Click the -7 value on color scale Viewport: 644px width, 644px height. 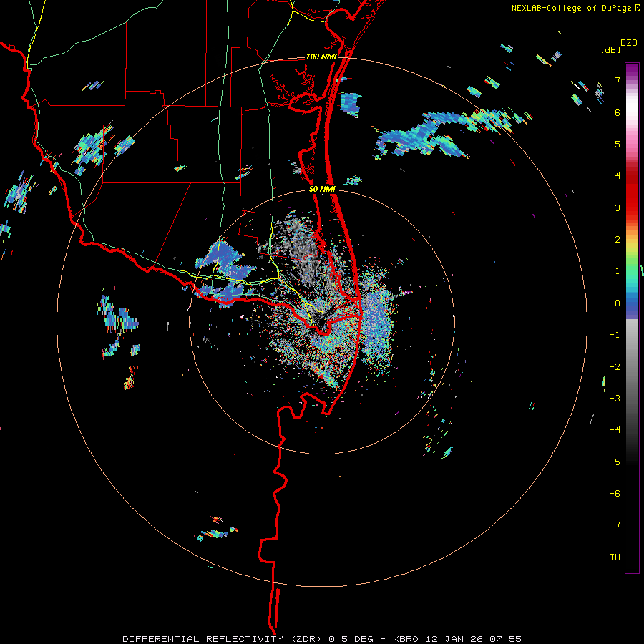click(615, 525)
